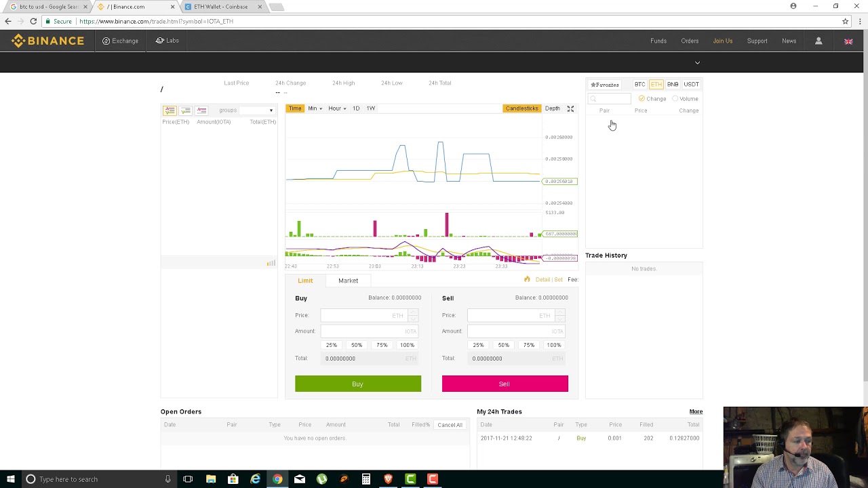Show both buy and sell order book
868x488 pixels.
pyautogui.click(x=170, y=110)
